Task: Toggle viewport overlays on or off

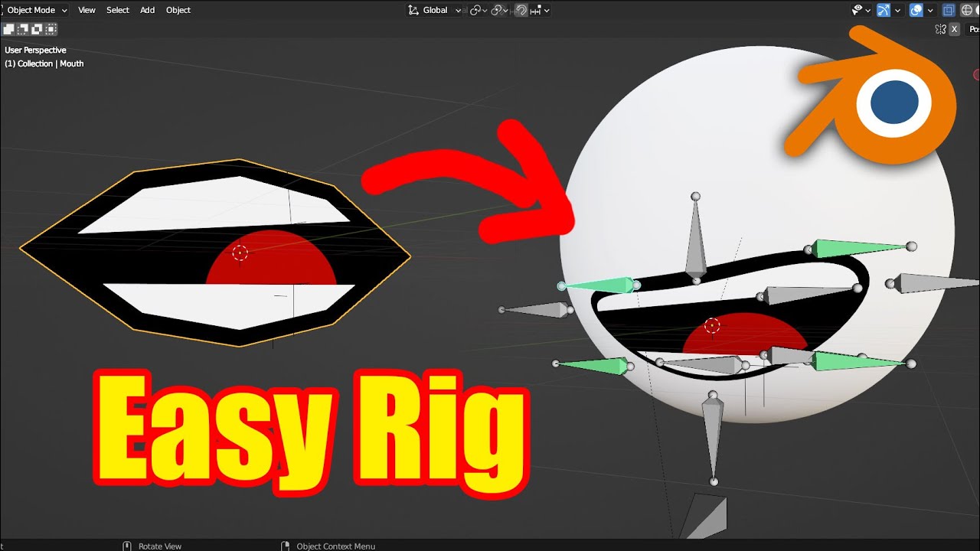Action: (x=916, y=10)
